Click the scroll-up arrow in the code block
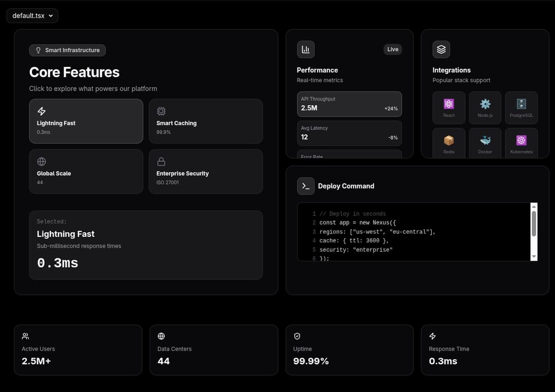This screenshot has height=392, width=555. pos(534,206)
